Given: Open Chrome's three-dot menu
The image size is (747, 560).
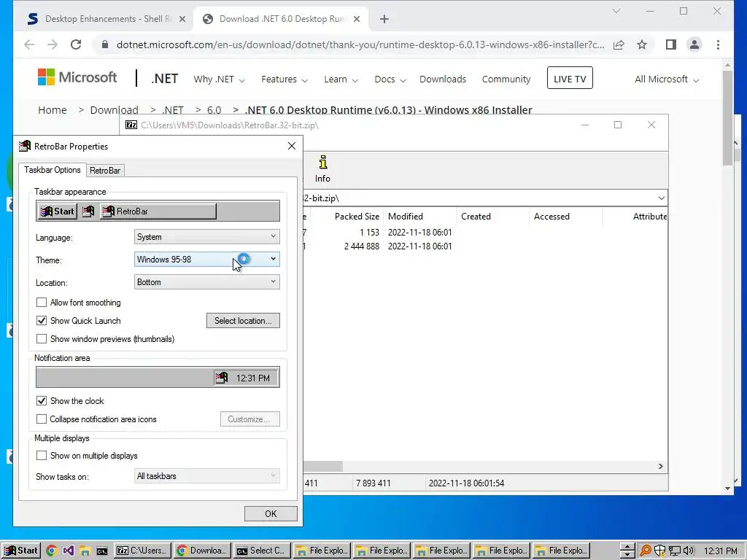Looking at the screenshot, I should [718, 44].
